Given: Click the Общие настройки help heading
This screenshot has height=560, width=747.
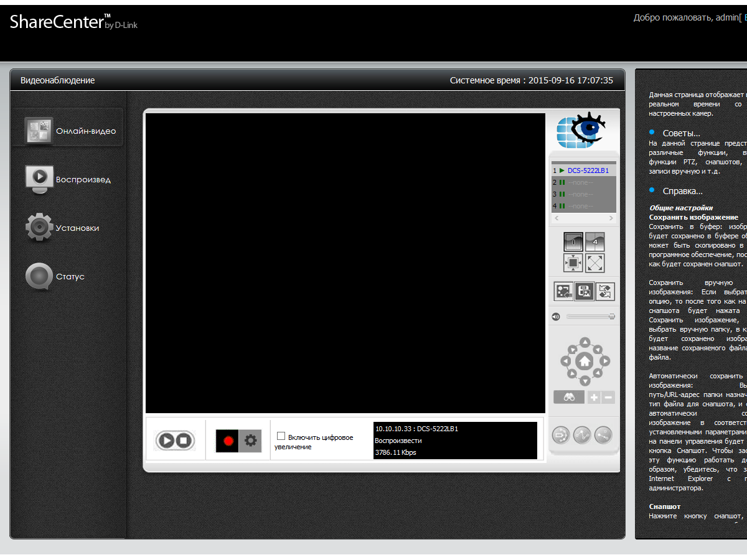Looking at the screenshot, I should pos(681,208).
